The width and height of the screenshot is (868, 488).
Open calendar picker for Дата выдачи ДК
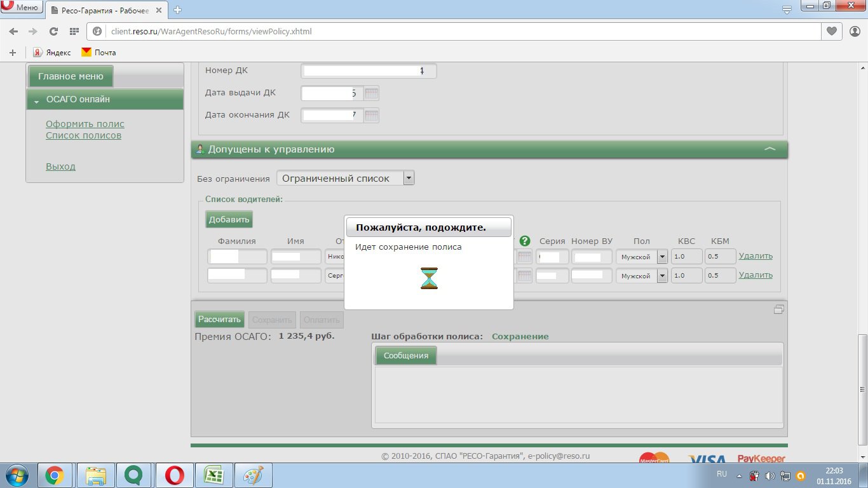tap(372, 93)
